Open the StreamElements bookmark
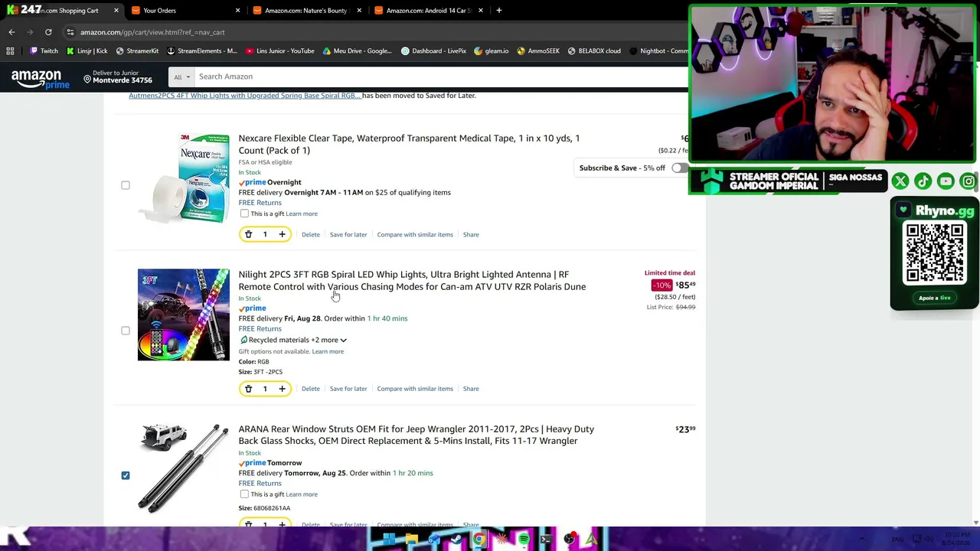Image resolution: width=980 pixels, height=551 pixels. (x=202, y=51)
